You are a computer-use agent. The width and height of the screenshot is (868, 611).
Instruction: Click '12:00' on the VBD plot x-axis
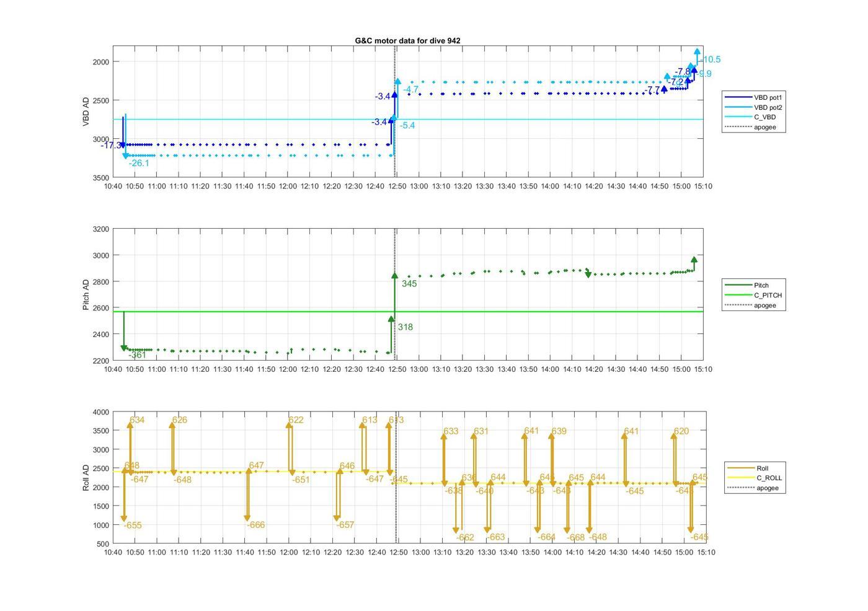pos(288,186)
